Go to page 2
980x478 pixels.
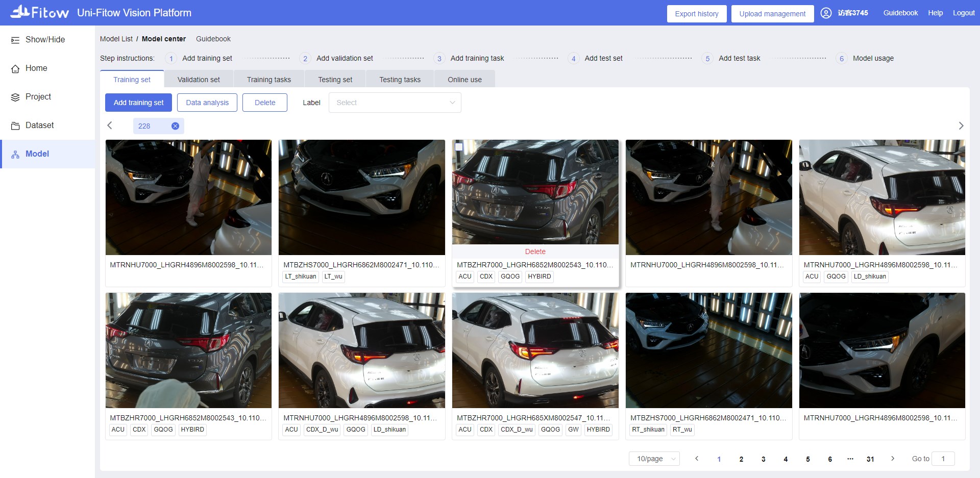pyautogui.click(x=741, y=459)
